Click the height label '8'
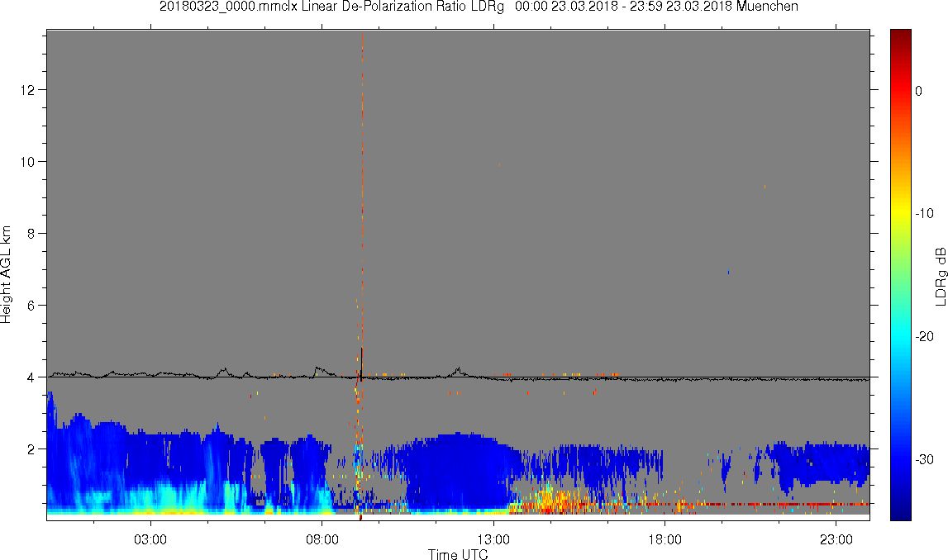Viewport: 948px width, 560px height. [31, 234]
